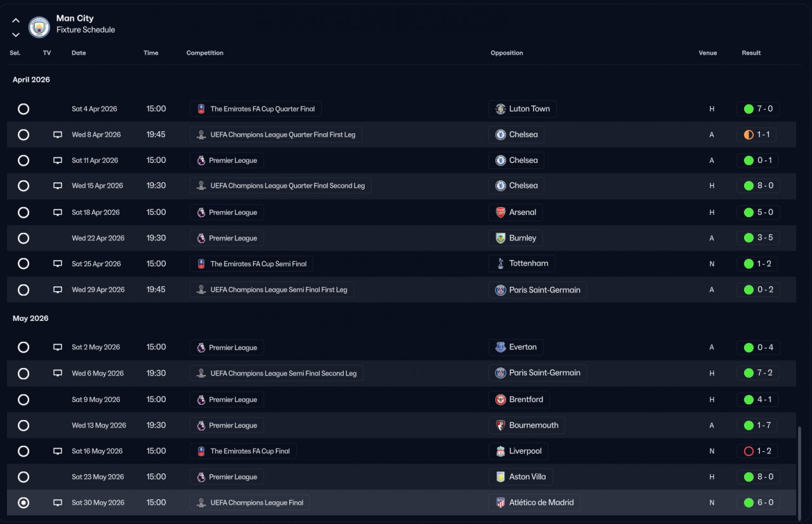The height and width of the screenshot is (524, 812).
Task: Click the Everton club badge
Action: pyautogui.click(x=501, y=348)
